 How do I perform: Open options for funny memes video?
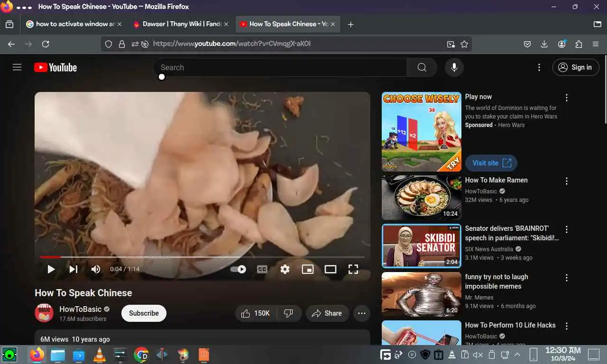[566, 278]
